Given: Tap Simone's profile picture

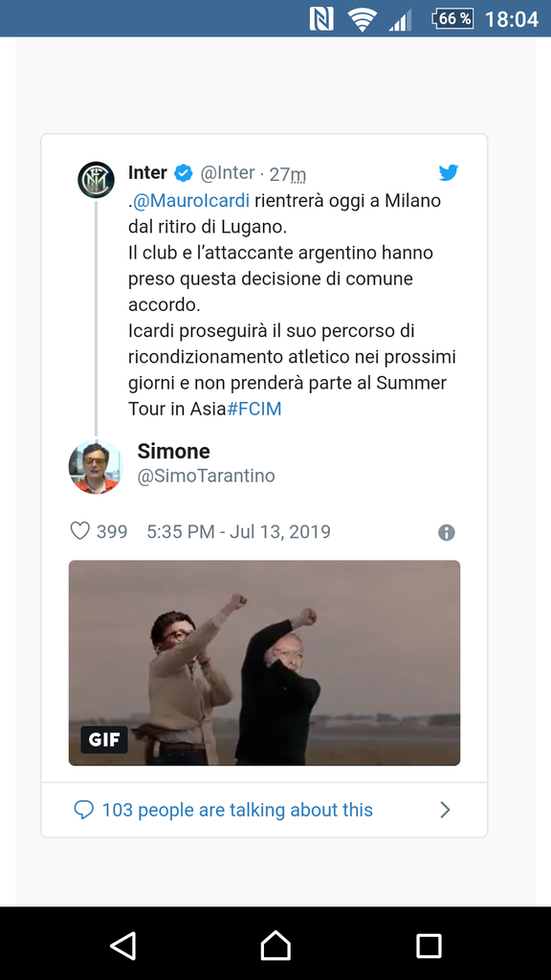Looking at the screenshot, I should click(x=95, y=466).
